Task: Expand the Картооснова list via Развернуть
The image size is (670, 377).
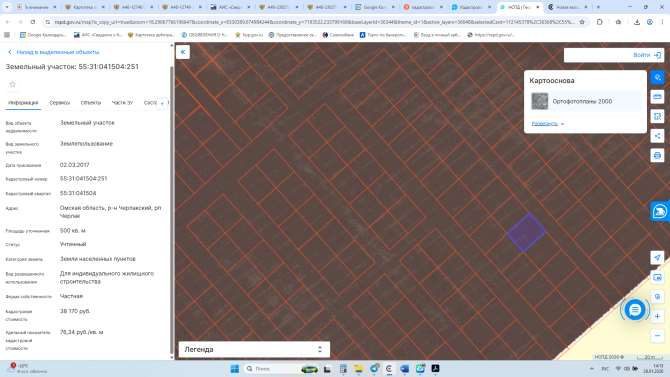Action: [547, 124]
